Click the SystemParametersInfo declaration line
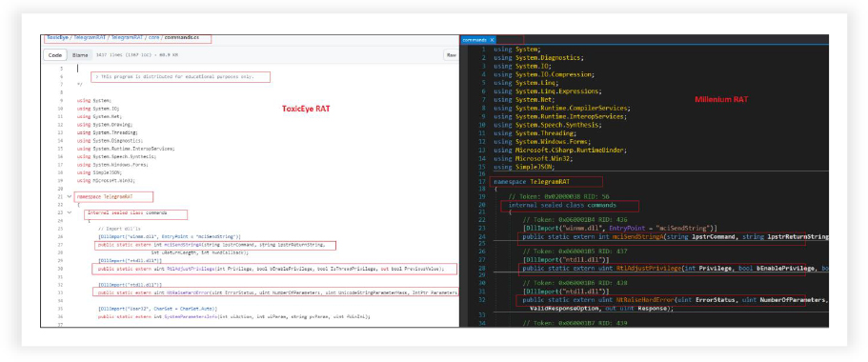Image resolution: width=868 pixels, height=362 pixels. (233, 316)
